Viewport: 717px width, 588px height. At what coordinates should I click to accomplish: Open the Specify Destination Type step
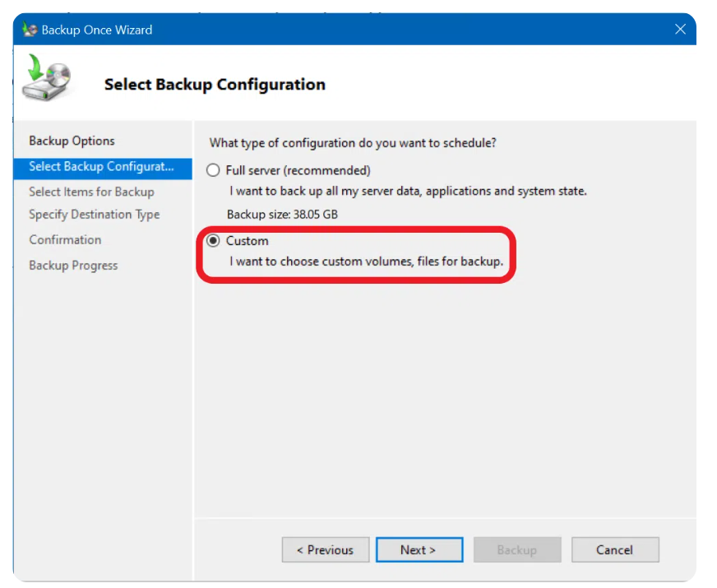pyautogui.click(x=94, y=215)
